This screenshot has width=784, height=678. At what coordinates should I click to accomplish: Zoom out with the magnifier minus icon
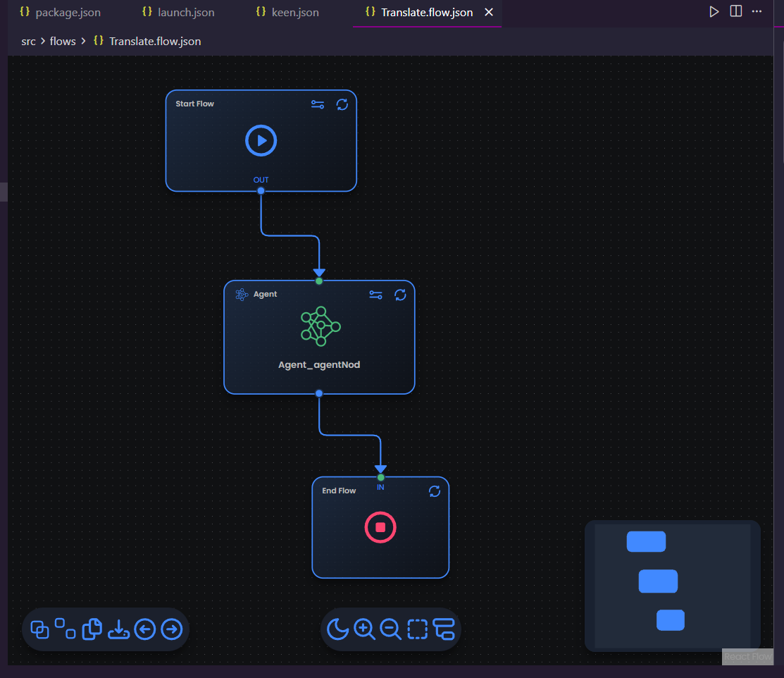click(x=390, y=629)
